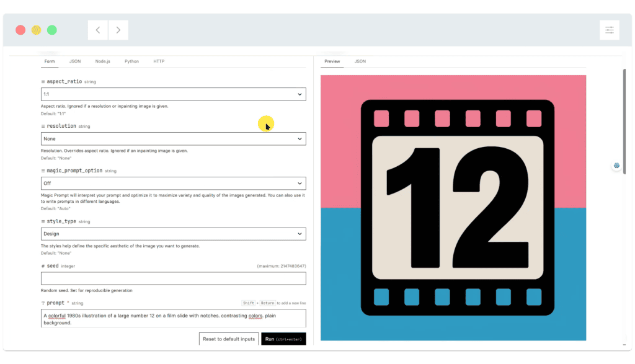The height and width of the screenshot is (364, 635).
Task: Click into the seed integer input field
Action: [174, 278]
